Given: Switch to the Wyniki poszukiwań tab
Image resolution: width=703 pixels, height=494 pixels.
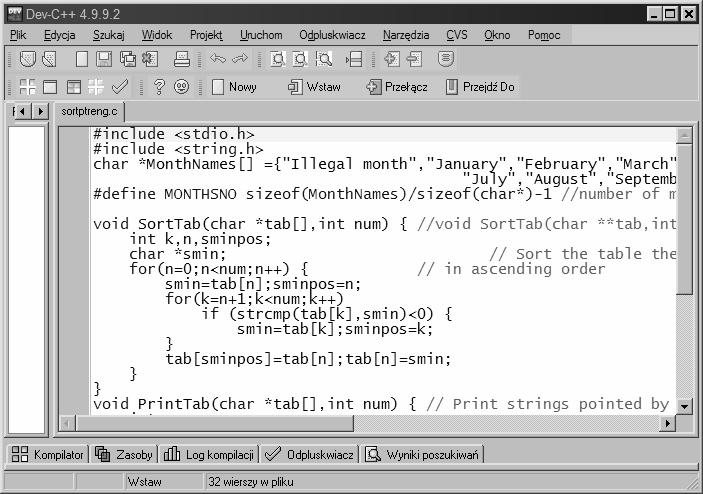Looking at the screenshot, I should pos(422,455).
